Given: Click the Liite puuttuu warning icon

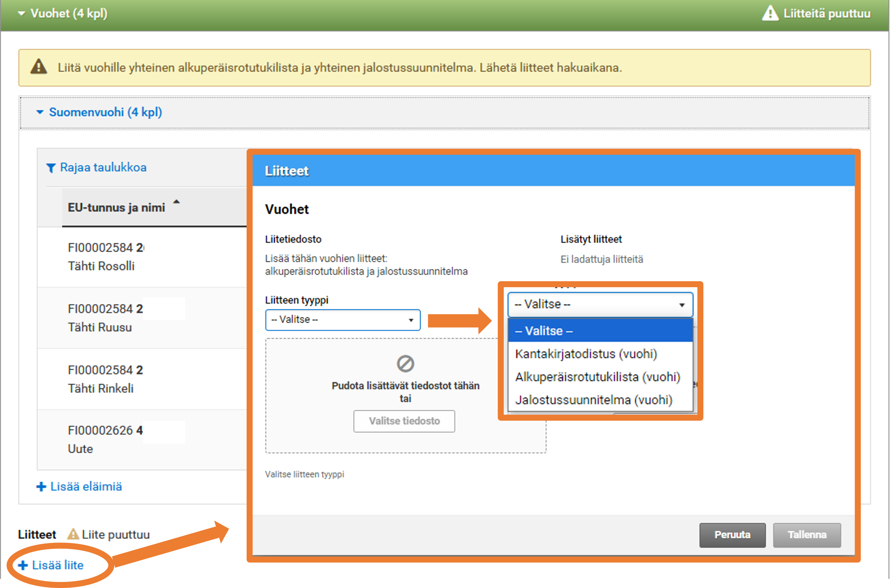Looking at the screenshot, I should click(73, 534).
